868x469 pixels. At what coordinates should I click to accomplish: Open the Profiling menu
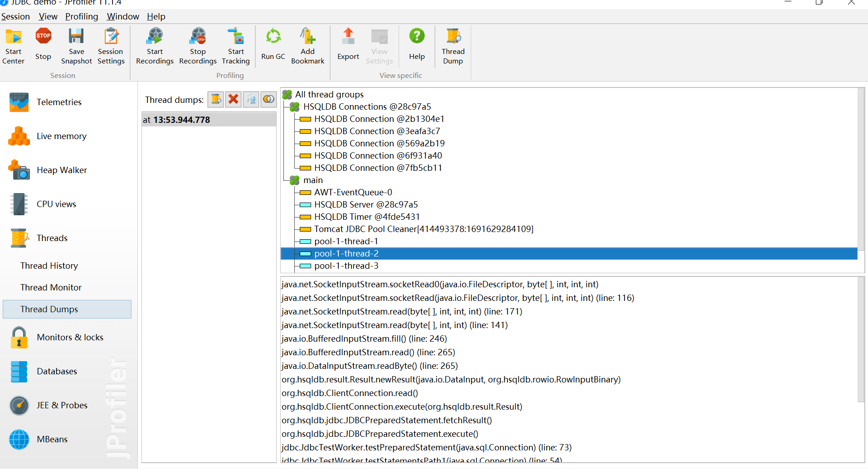click(82, 17)
